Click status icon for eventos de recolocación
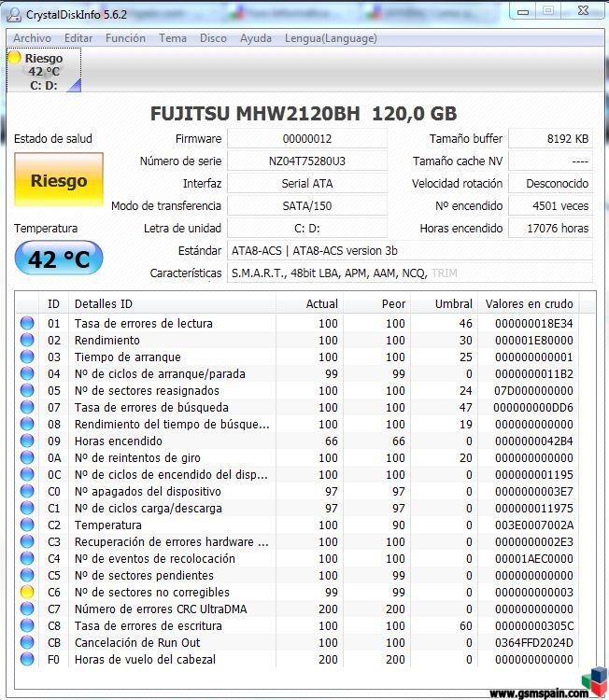Image resolution: width=609 pixels, height=700 pixels. pyautogui.click(x=27, y=558)
